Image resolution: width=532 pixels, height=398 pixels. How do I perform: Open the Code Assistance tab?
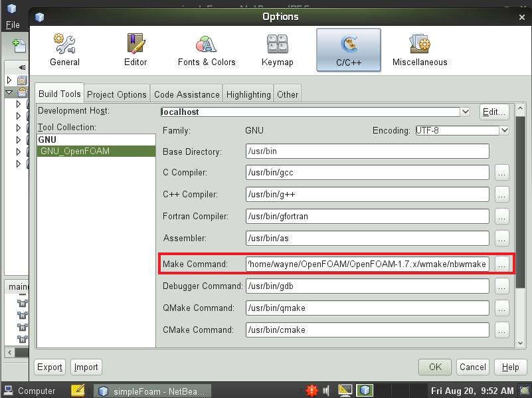pyautogui.click(x=187, y=94)
